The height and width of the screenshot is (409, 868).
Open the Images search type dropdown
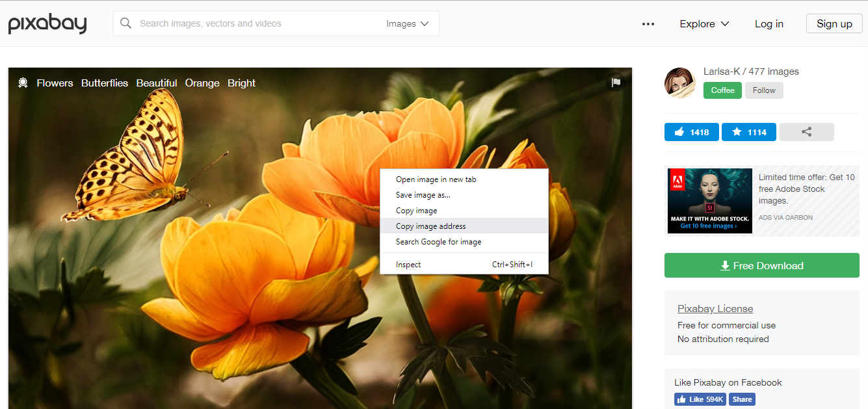(x=408, y=23)
